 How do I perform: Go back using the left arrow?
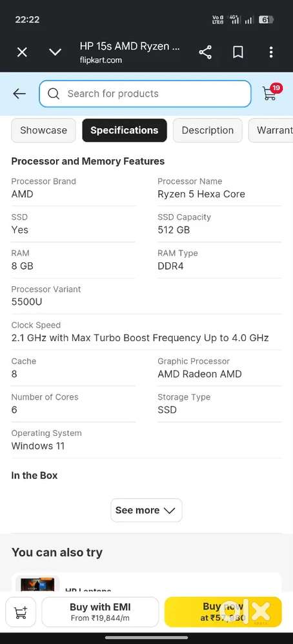tap(19, 93)
